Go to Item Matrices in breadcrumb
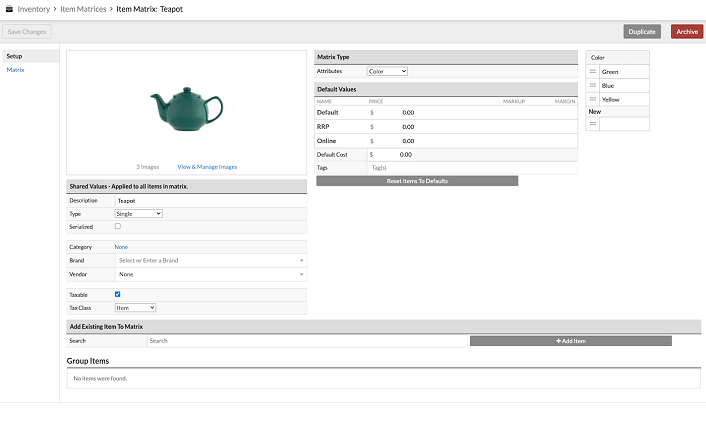706x425 pixels. point(85,8)
